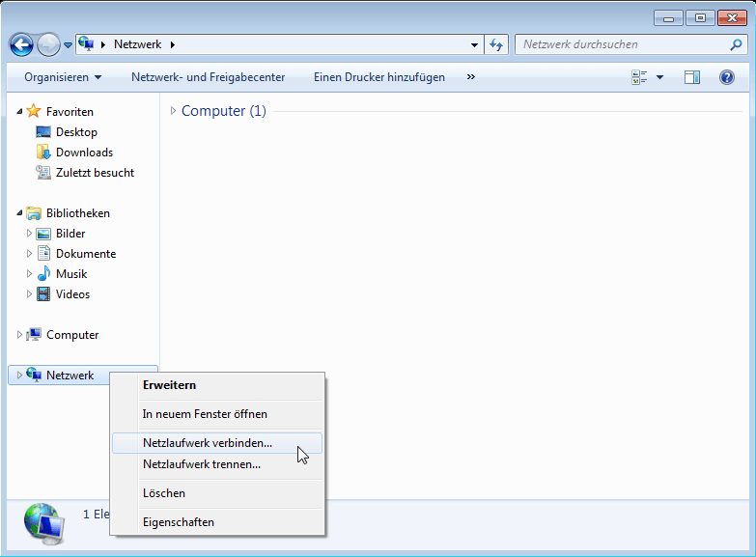
Task: Open the Videos library
Action: click(72, 294)
